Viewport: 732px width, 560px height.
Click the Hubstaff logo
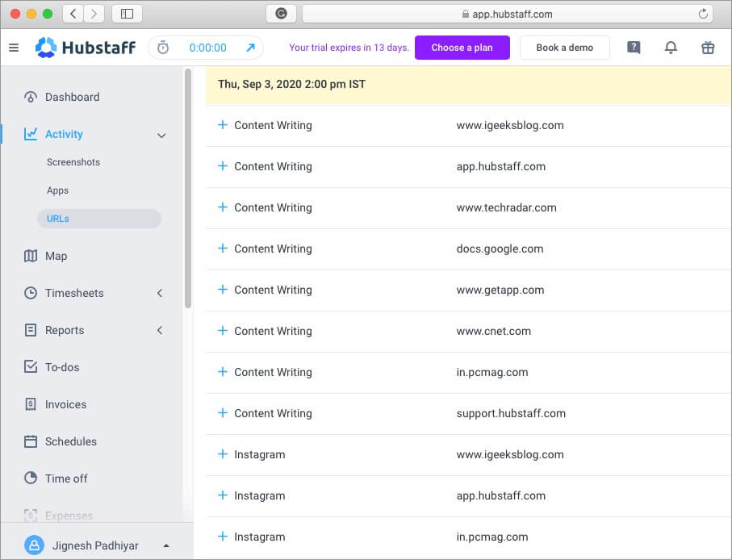pyautogui.click(x=86, y=48)
